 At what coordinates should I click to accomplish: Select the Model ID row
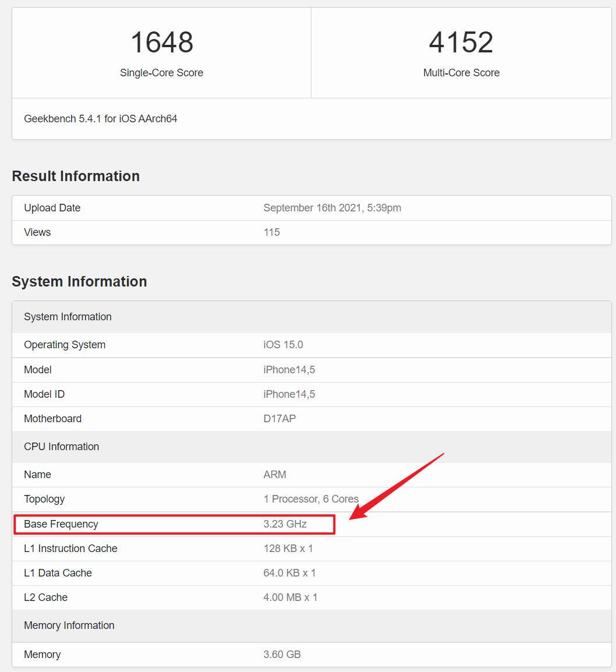[44, 394]
